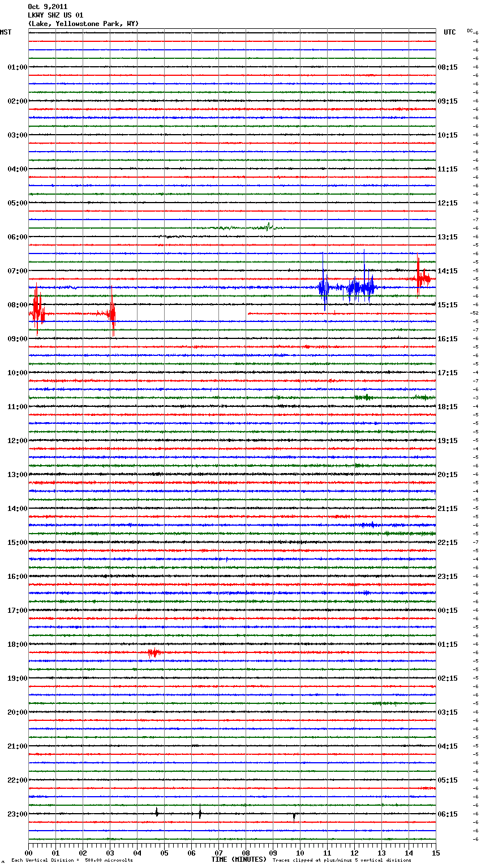Viewport: 481px width, 868px height.
Task: Click the "DC" column header
Action: 470,31
